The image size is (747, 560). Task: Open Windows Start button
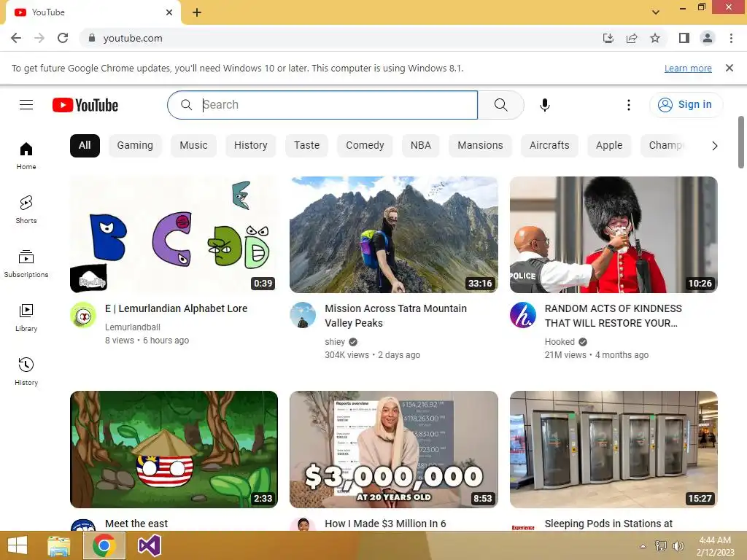coord(18,545)
